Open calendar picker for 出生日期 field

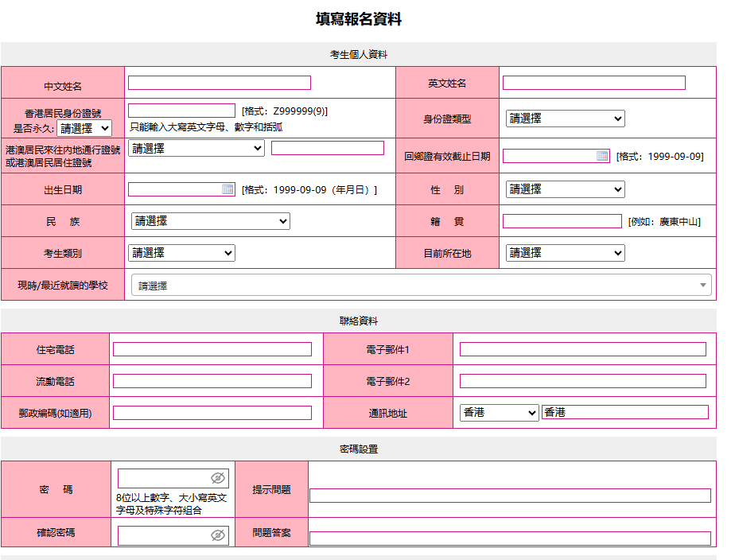tap(227, 189)
